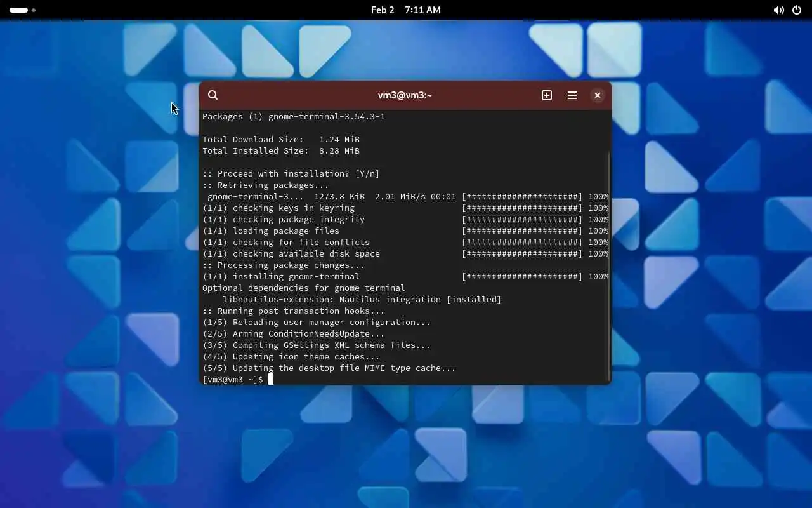Click the terminal vertical scrollbar
This screenshot has width=812, height=508.
(x=610, y=267)
